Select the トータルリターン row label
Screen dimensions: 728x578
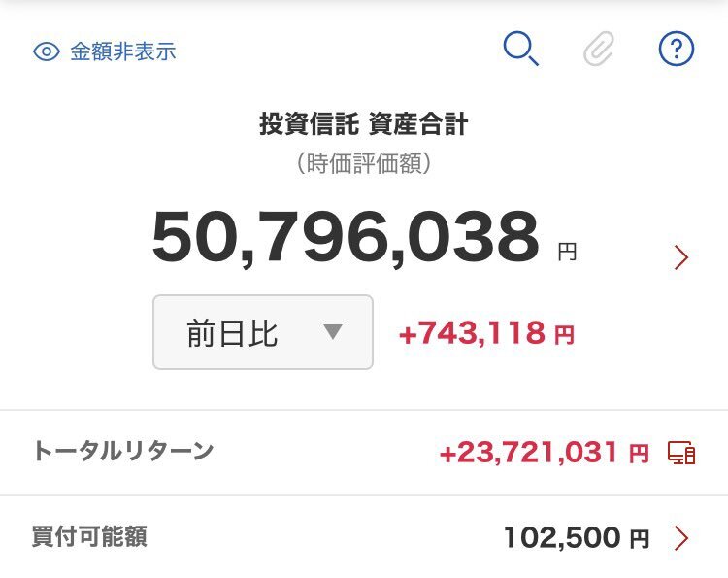click(122, 451)
